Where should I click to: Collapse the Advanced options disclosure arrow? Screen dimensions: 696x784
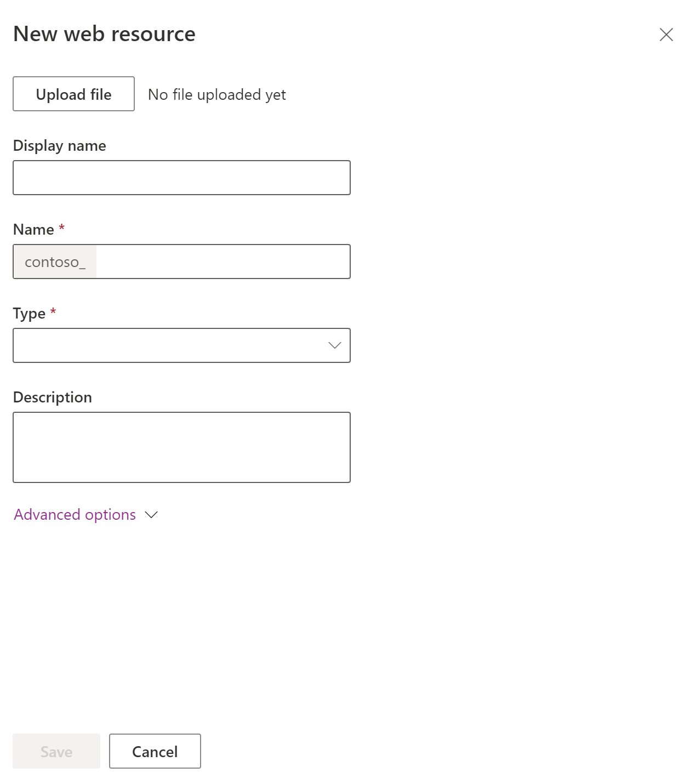coord(151,515)
